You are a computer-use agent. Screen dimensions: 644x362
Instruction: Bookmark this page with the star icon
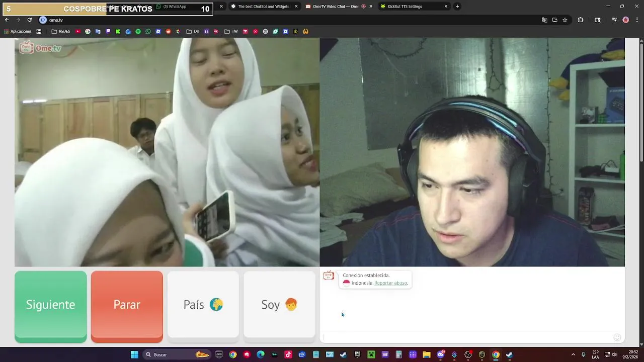point(565,20)
